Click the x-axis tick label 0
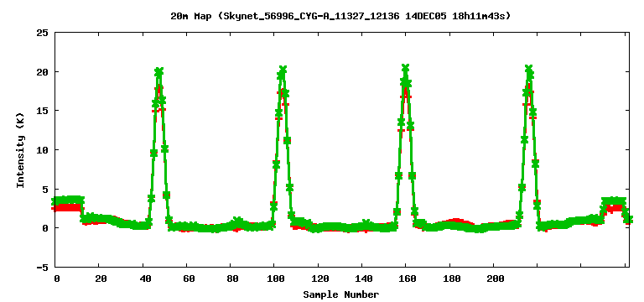 (57, 279)
